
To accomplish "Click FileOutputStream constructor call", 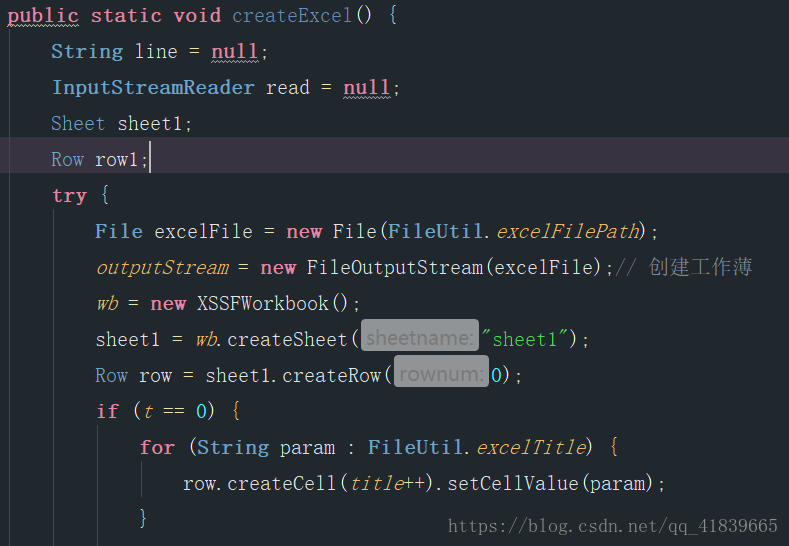I will (x=394, y=267).
